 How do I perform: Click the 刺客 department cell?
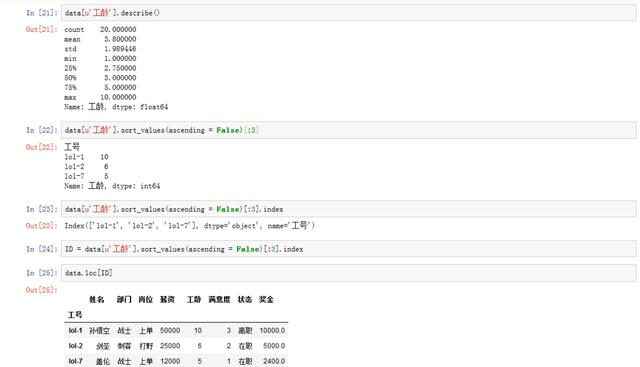pyautogui.click(x=124, y=346)
